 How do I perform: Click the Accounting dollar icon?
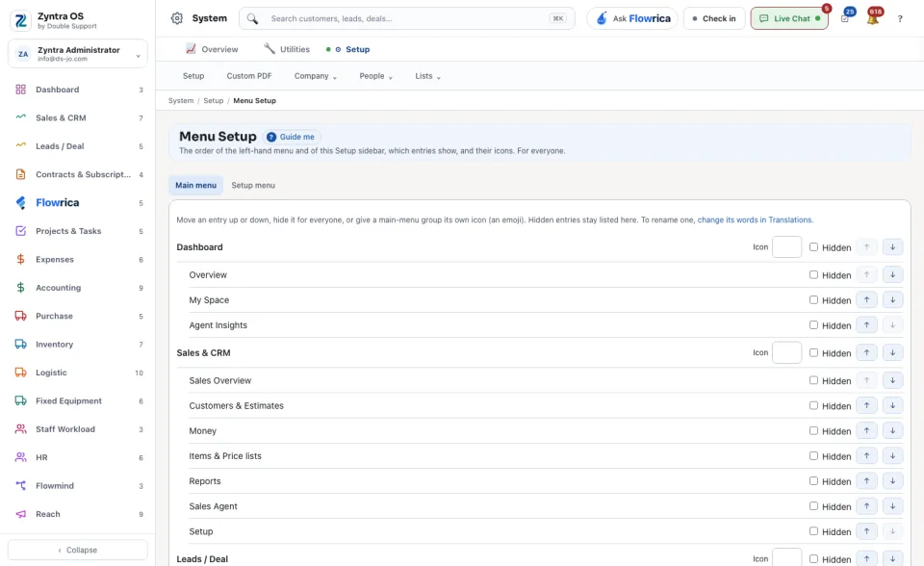coord(20,287)
